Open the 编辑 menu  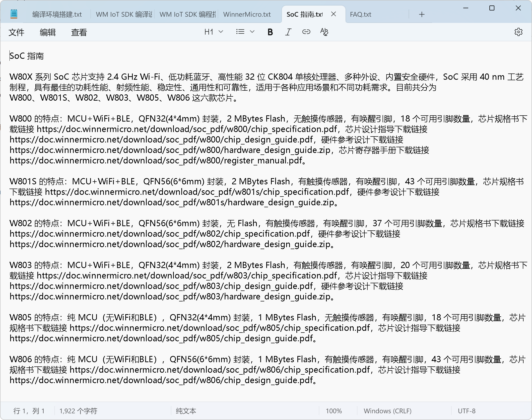click(48, 32)
